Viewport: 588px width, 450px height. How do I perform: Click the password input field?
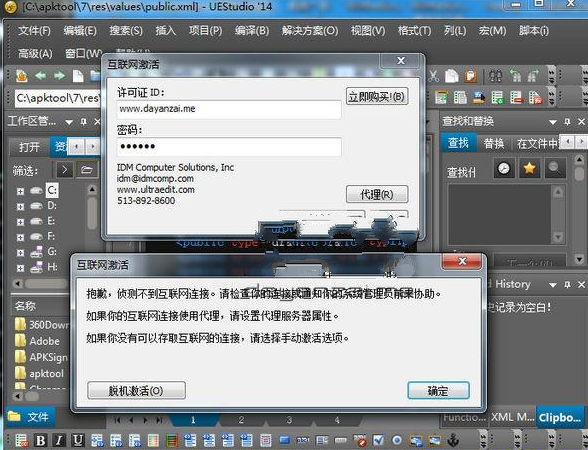pyautogui.click(x=229, y=147)
